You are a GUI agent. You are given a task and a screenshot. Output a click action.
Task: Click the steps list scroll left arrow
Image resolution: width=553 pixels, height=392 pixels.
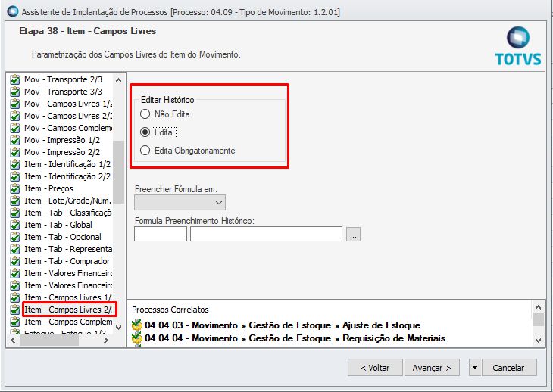(13, 341)
